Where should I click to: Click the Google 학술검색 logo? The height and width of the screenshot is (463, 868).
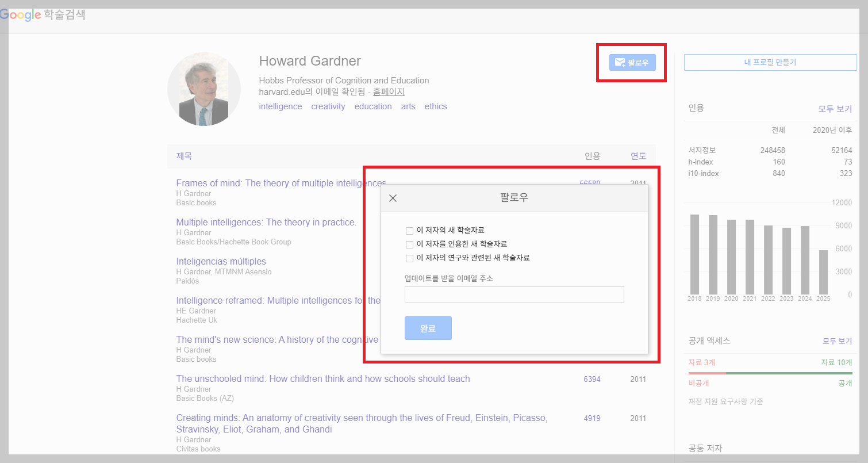coord(43,15)
